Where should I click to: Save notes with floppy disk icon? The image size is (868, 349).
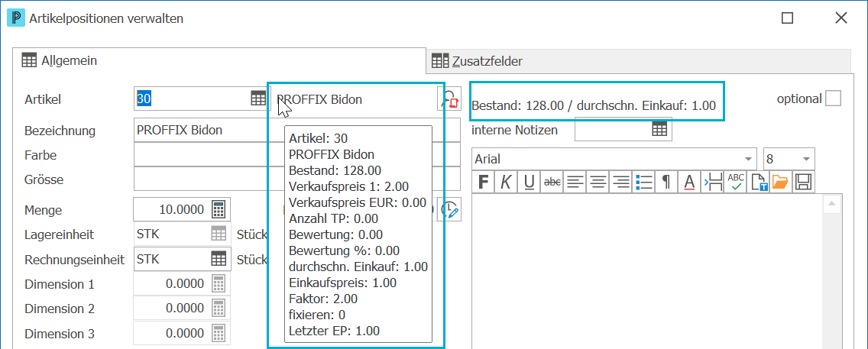pyautogui.click(x=804, y=182)
